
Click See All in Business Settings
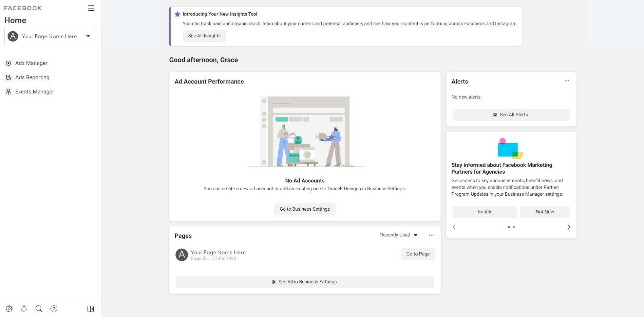point(305,282)
